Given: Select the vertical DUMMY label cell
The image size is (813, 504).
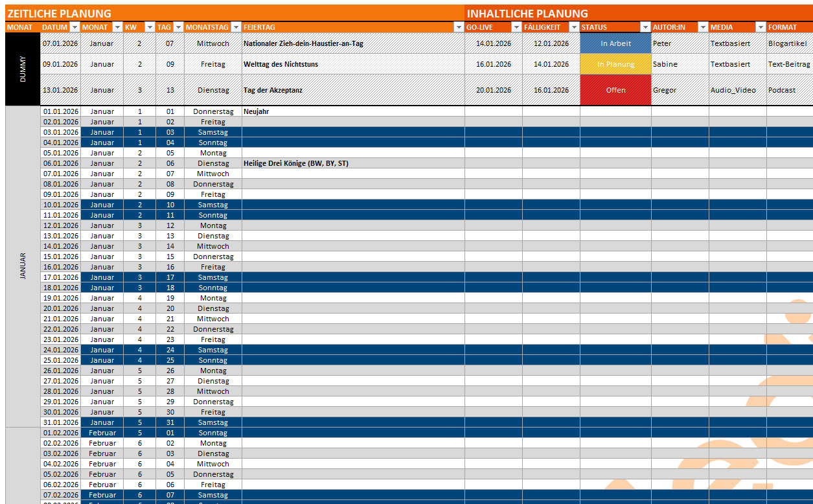Looking at the screenshot, I should 23,69.
